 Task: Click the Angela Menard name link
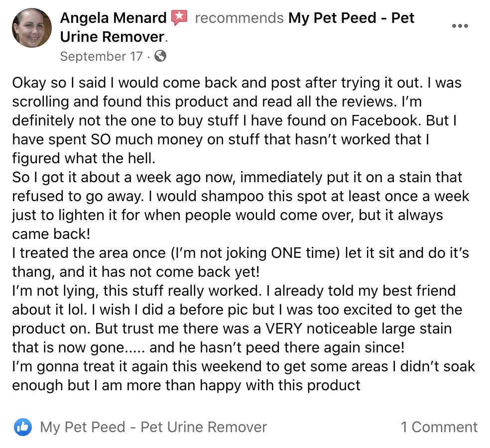[x=113, y=18]
